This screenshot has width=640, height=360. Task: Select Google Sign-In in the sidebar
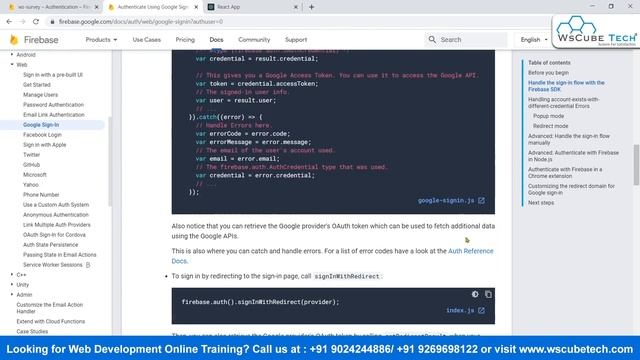(x=41, y=125)
